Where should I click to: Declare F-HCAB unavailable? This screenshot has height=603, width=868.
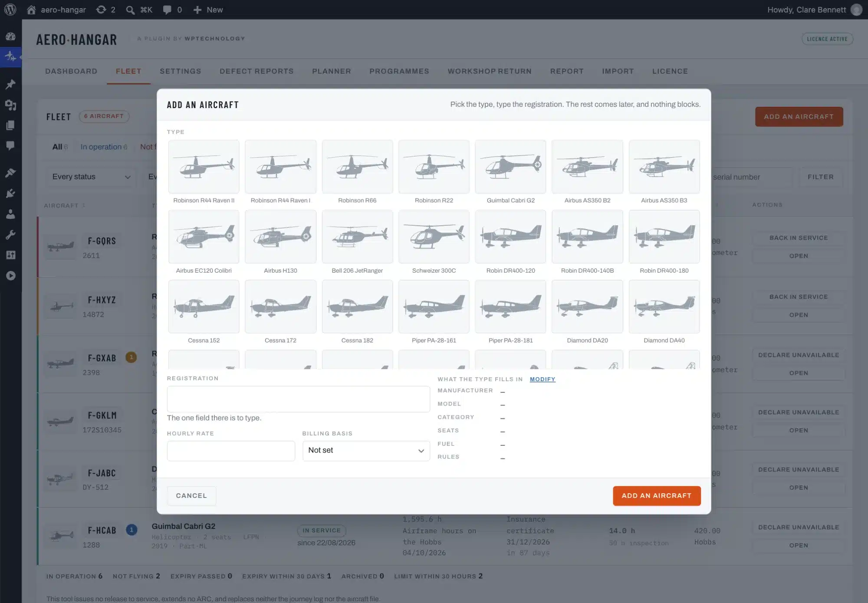pyautogui.click(x=799, y=527)
